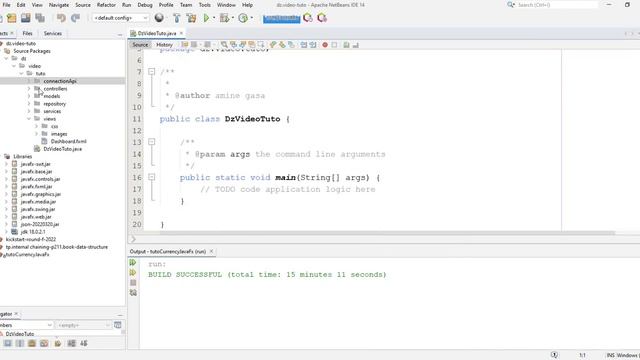
Task: Switch to Source editor view
Action: click(140, 45)
